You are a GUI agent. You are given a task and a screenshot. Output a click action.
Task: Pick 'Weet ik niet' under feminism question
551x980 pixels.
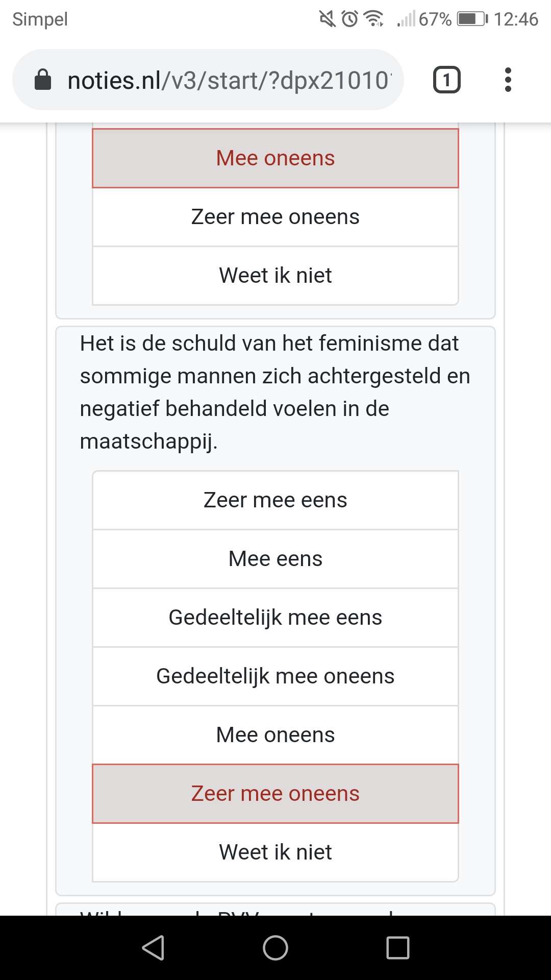(275, 852)
